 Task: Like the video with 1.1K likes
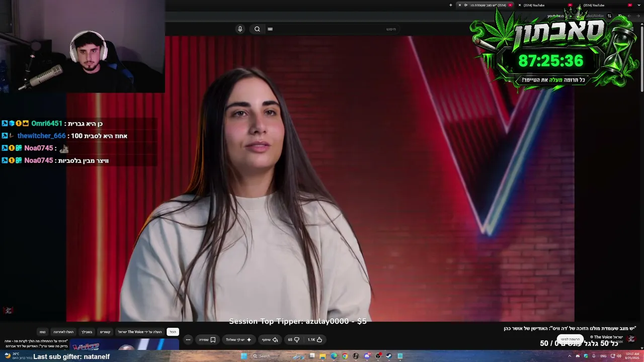(x=315, y=340)
